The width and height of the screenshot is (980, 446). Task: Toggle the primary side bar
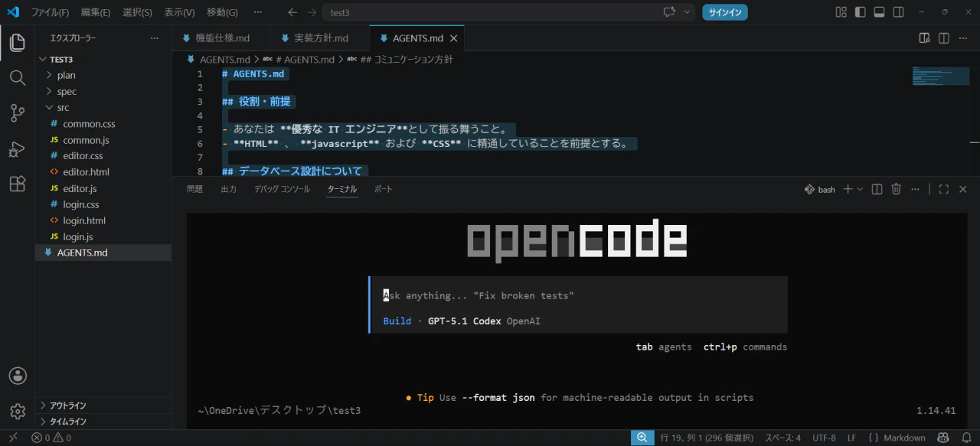(x=860, y=12)
